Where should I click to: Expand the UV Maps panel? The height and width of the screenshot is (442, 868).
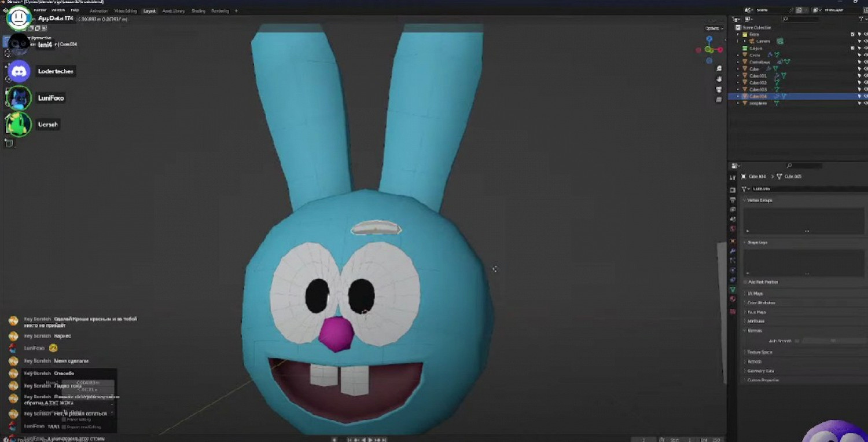[755, 294]
